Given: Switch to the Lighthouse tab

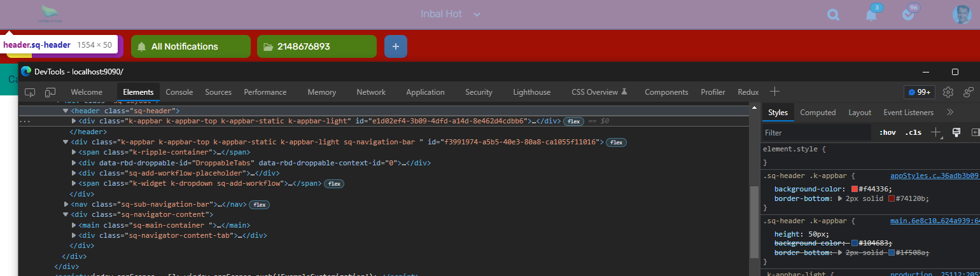Looking at the screenshot, I should 532,92.
